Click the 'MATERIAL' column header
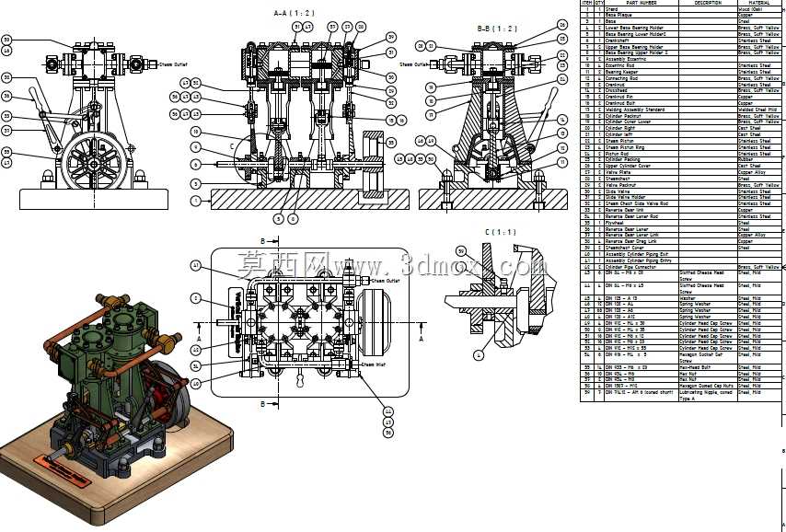The width and height of the screenshot is (786, 532). [x=759, y=3]
